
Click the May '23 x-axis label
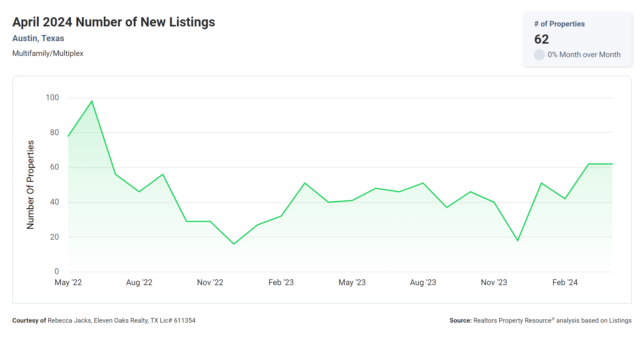click(352, 282)
